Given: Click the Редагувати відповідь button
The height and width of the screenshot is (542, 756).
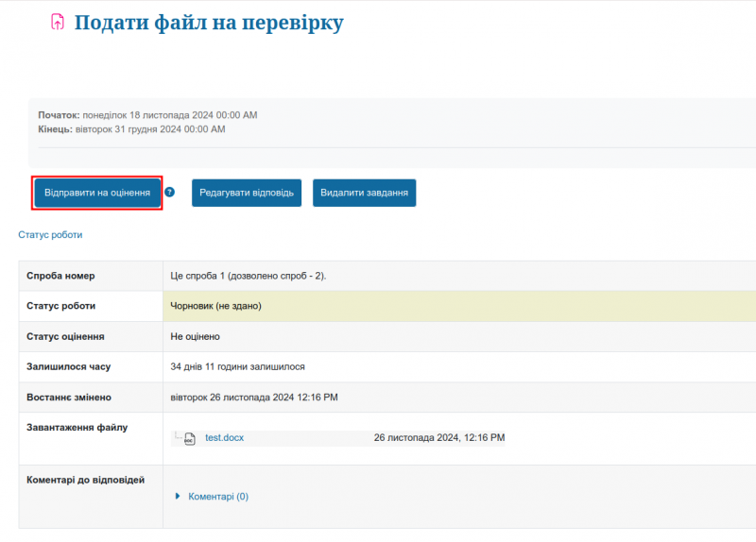Looking at the screenshot, I should tap(247, 193).
